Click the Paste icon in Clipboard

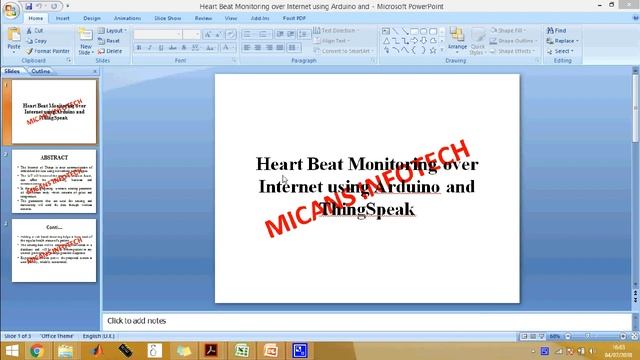14,35
